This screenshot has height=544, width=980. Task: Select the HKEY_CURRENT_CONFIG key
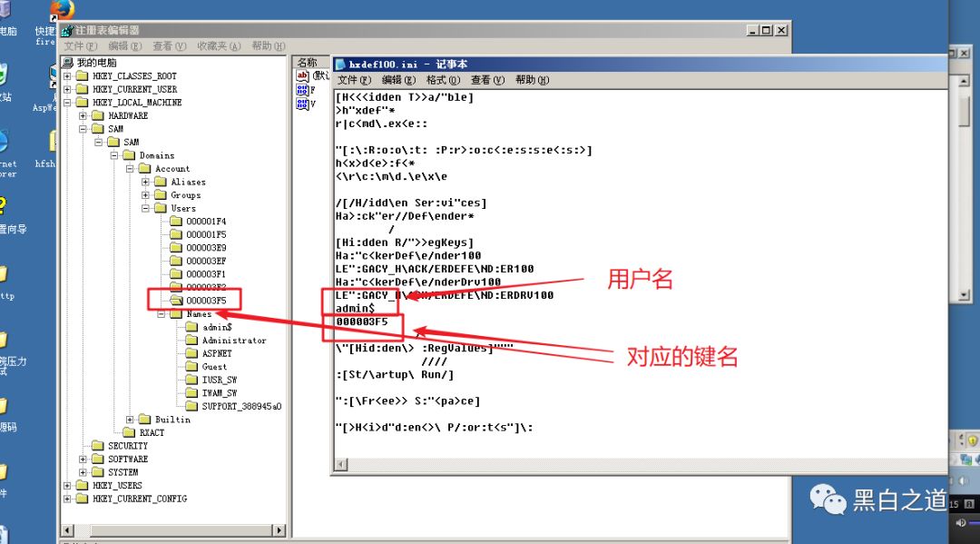(x=140, y=499)
